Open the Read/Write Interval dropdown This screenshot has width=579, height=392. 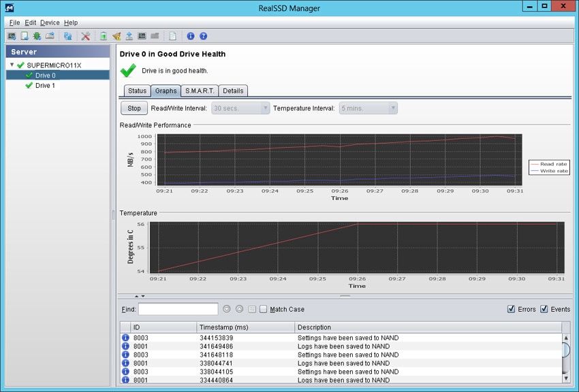[x=240, y=108]
